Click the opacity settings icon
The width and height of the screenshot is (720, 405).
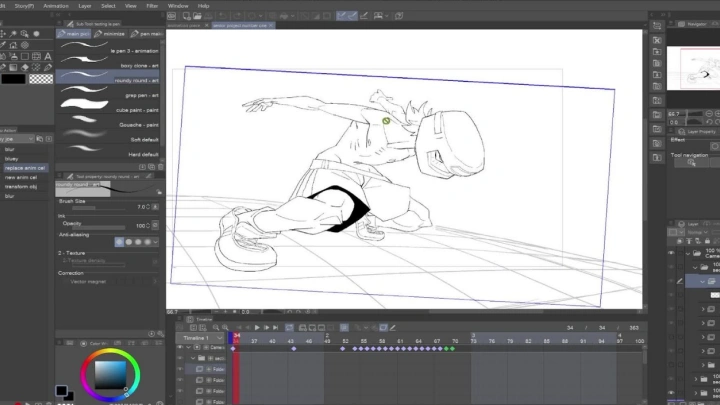coord(155,225)
